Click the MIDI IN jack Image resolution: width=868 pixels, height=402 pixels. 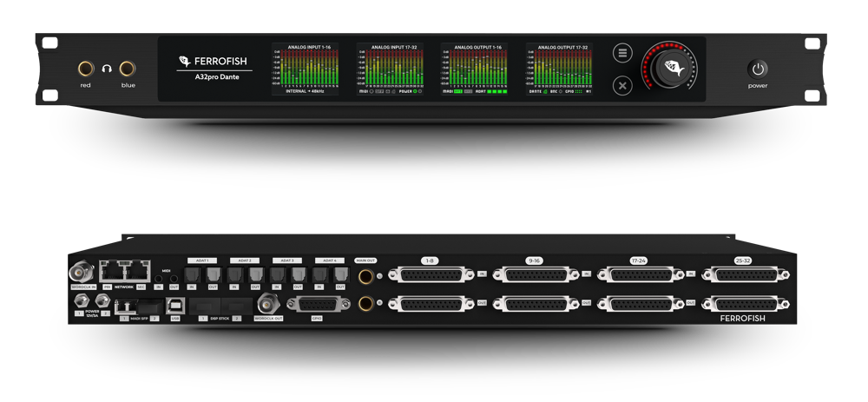[158, 279]
